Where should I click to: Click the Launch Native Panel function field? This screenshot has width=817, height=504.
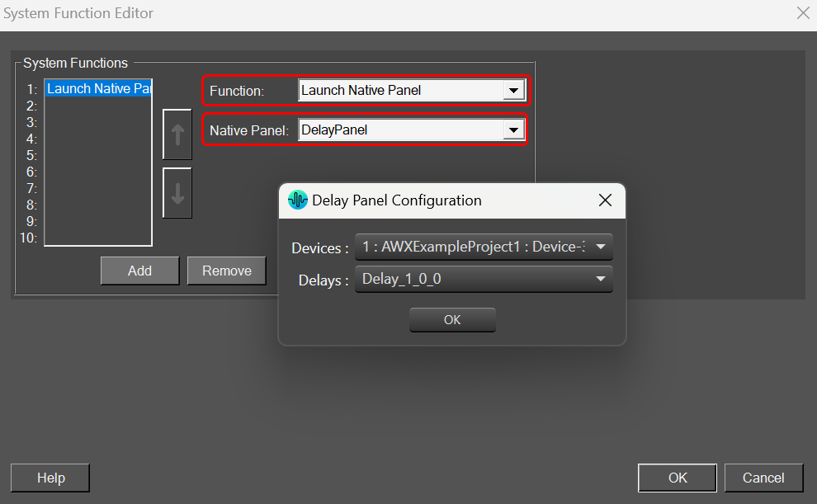(401, 91)
